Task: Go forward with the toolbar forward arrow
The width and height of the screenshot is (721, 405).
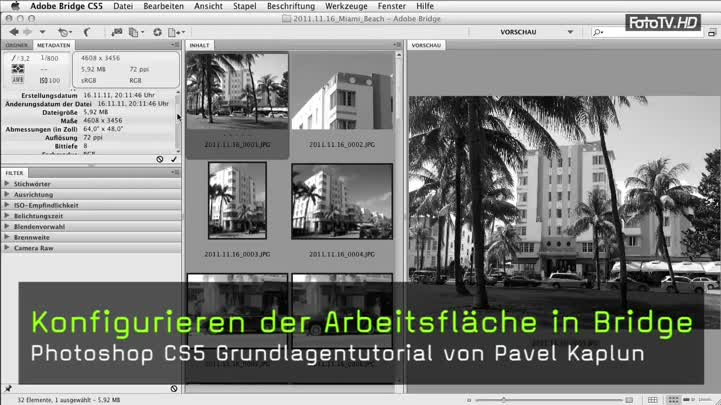Action: tap(28, 32)
